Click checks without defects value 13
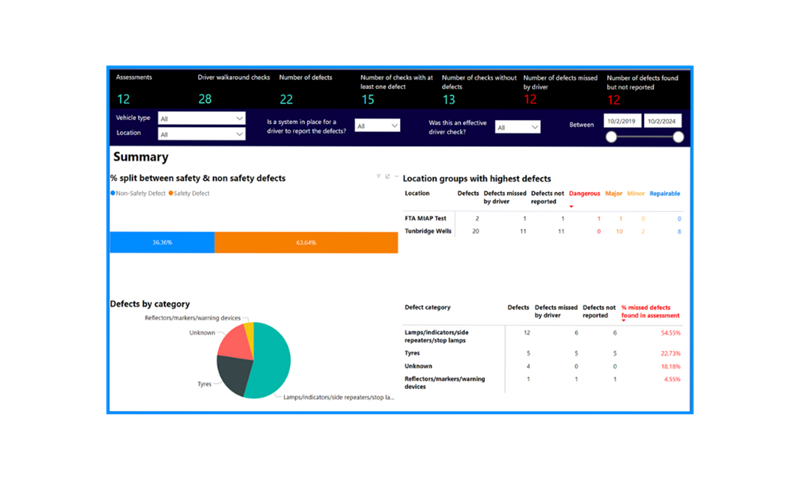 449,99
